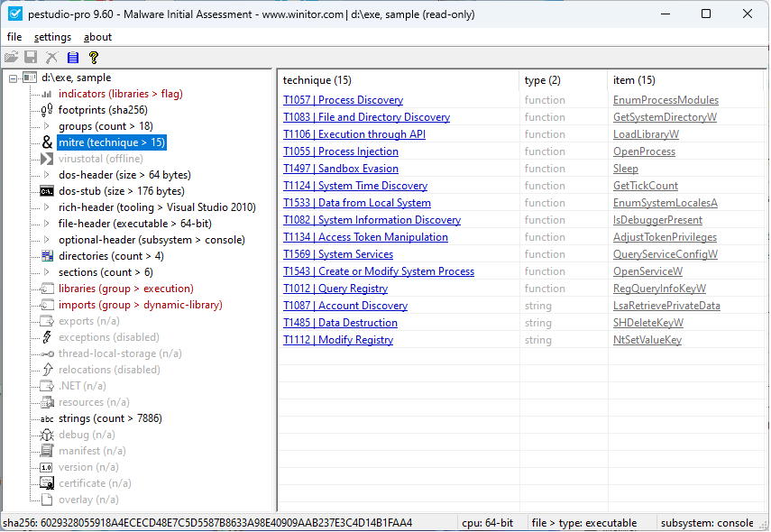Click the console icon beside dos-stub
Screen dimensions: 771x532
pos(46,190)
